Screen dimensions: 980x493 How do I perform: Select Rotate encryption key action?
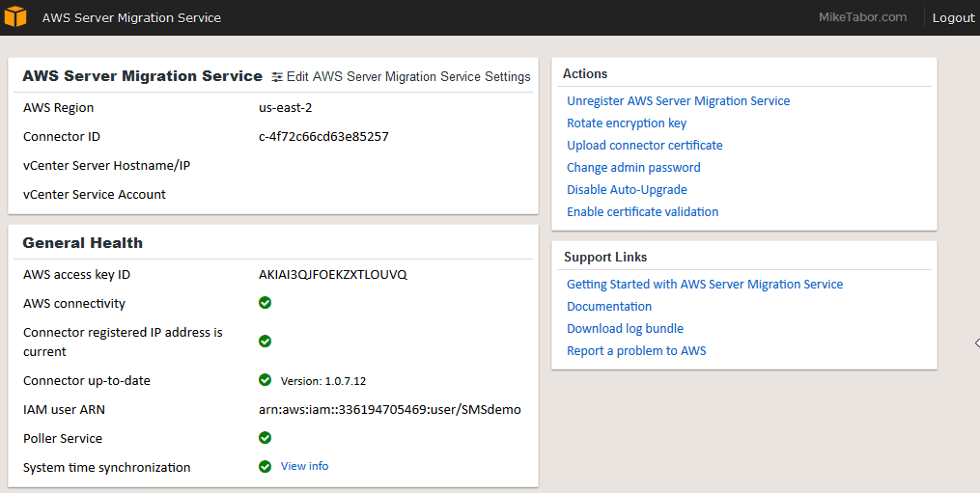pos(627,123)
